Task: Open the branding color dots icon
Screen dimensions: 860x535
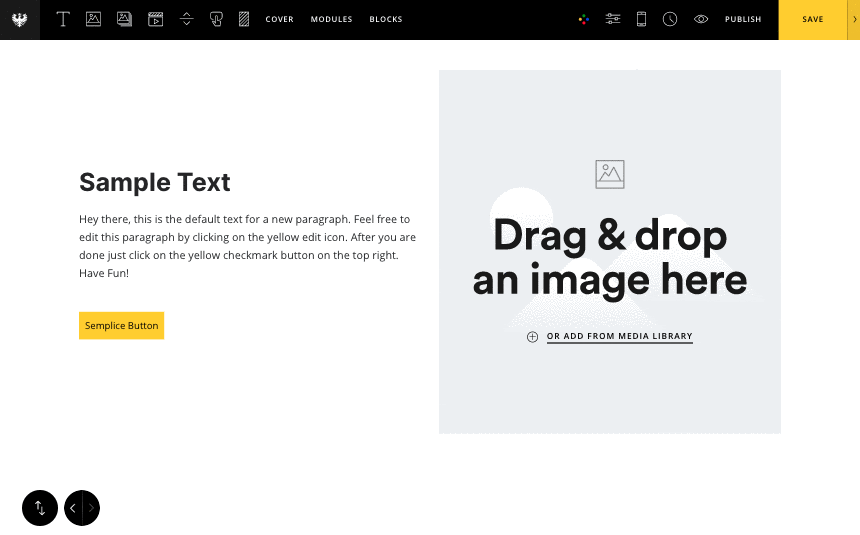Action: point(584,19)
